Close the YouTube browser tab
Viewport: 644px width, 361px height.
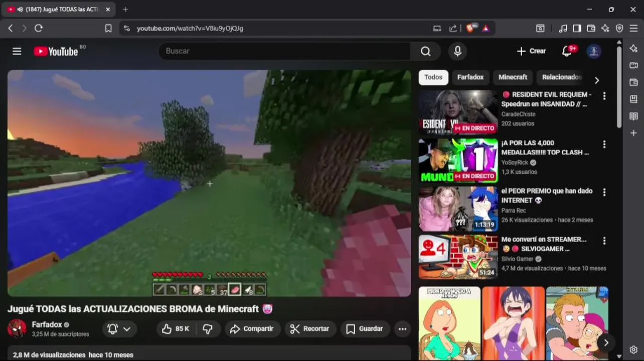(108, 10)
